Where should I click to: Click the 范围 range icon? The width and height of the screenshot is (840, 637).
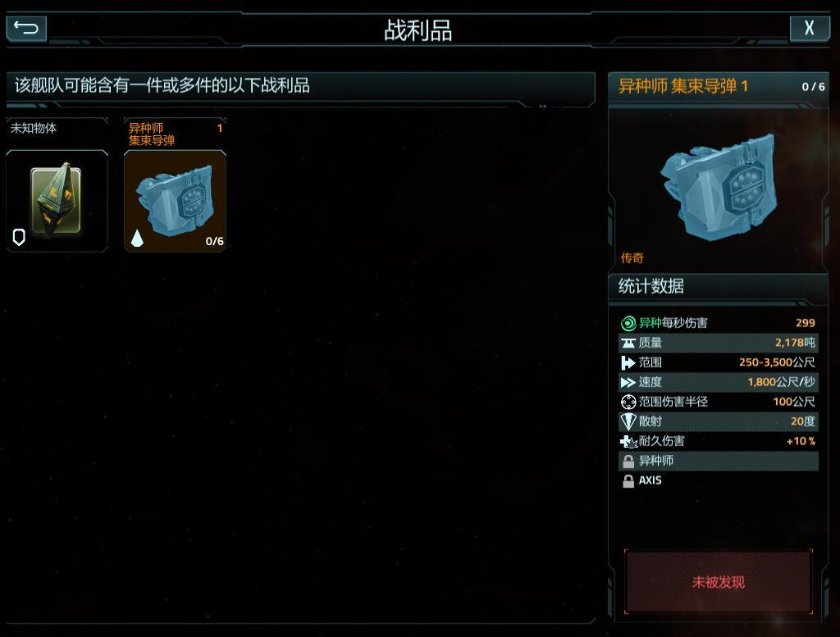[x=628, y=362]
